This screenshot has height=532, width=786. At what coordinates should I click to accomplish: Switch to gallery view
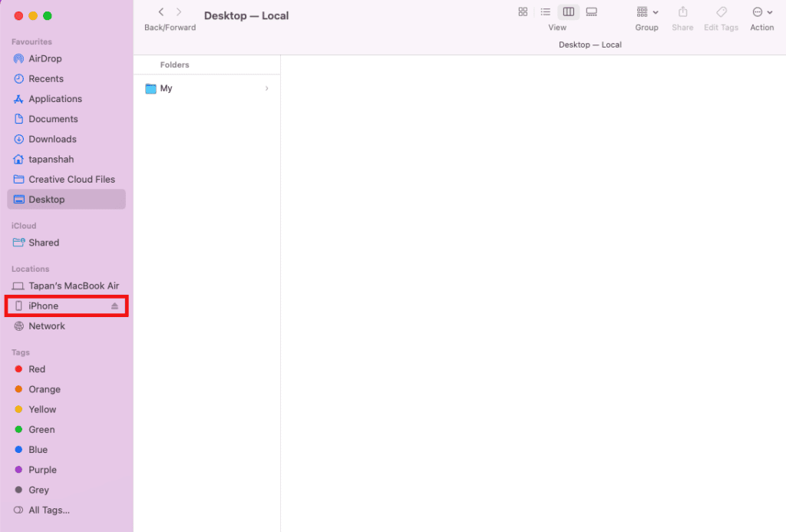[x=591, y=12]
